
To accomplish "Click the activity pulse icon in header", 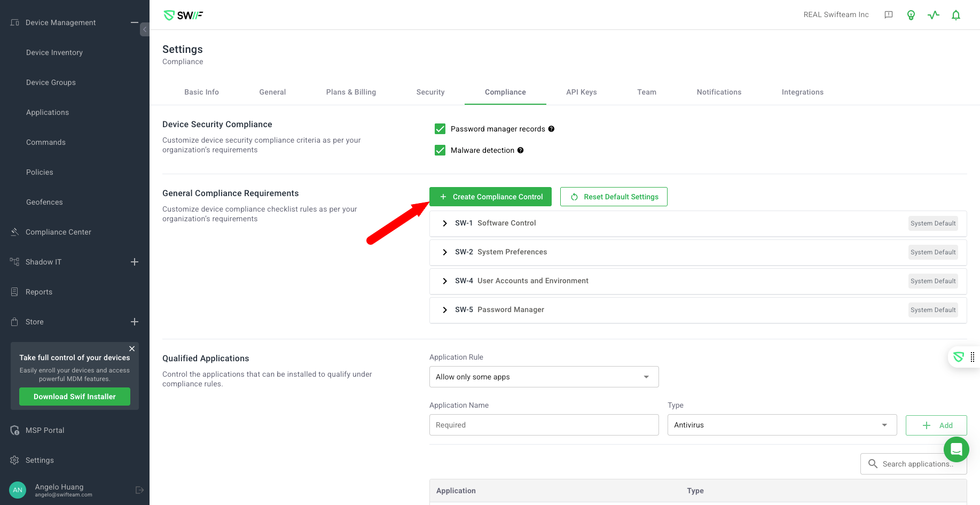I will tap(934, 15).
